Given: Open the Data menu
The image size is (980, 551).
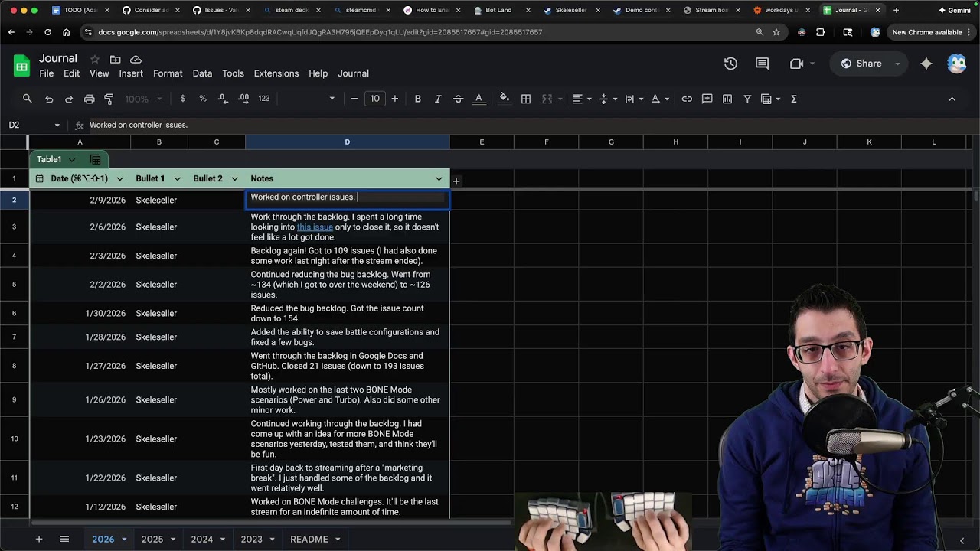Looking at the screenshot, I should tap(202, 73).
